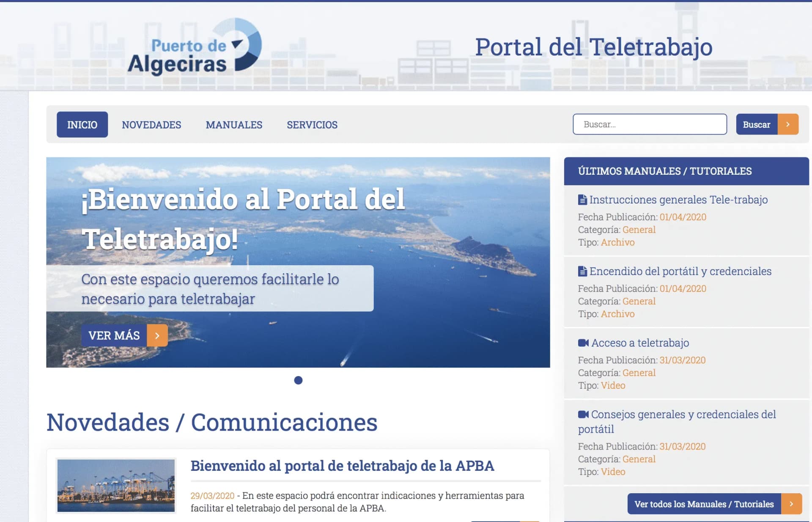The width and height of the screenshot is (812, 522).
Task: Click the Puerto de Algeciras logo
Action: (195, 47)
